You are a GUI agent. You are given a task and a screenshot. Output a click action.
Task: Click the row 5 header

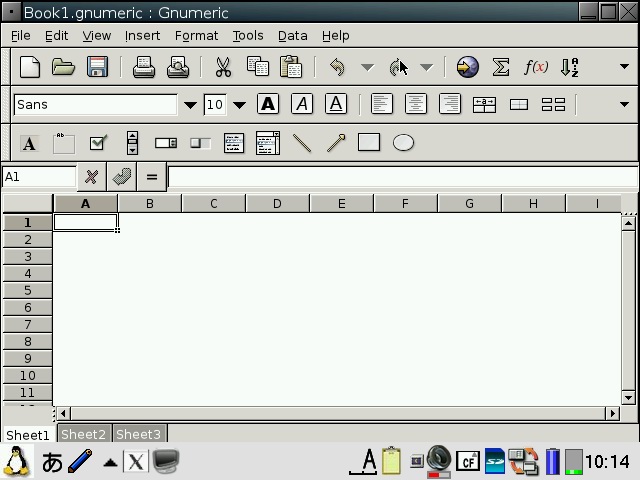(28, 291)
